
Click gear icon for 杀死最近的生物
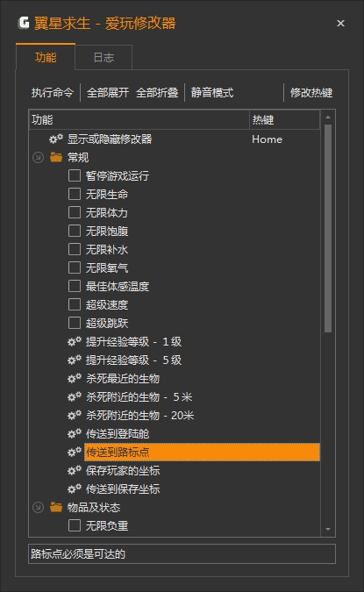click(75, 378)
